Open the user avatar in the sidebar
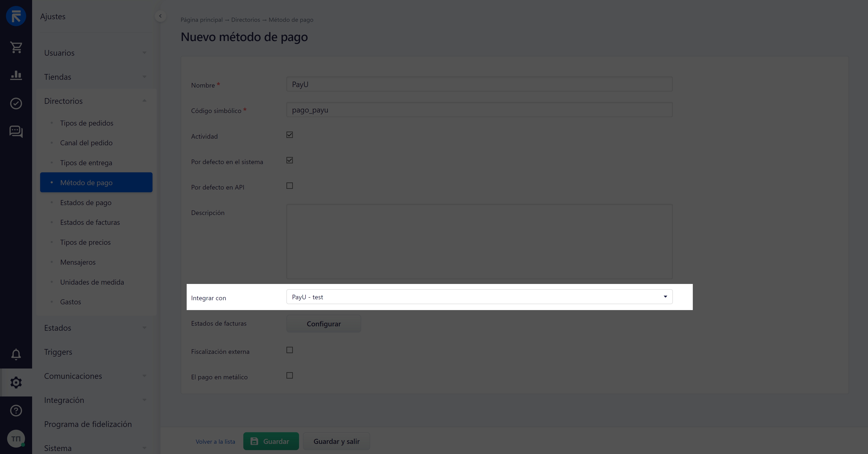The height and width of the screenshot is (454, 868). [16, 438]
